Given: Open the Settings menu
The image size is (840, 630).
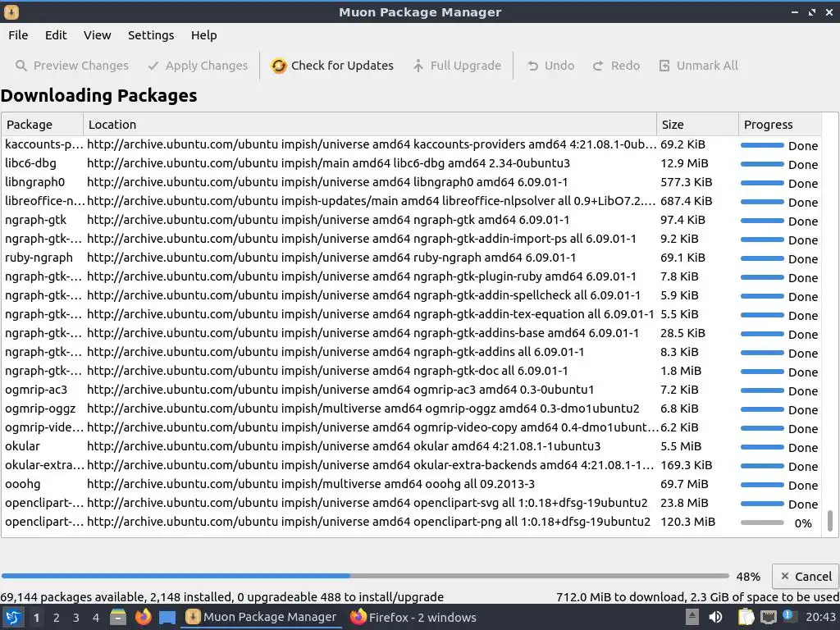Looking at the screenshot, I should [x=151, y=35].
